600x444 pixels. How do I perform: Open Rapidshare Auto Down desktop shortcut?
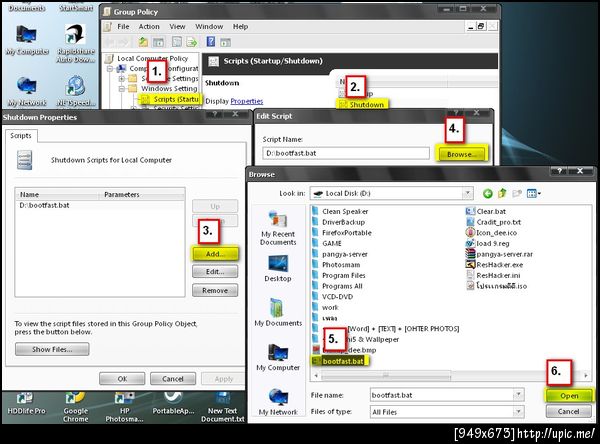[75, 43]
